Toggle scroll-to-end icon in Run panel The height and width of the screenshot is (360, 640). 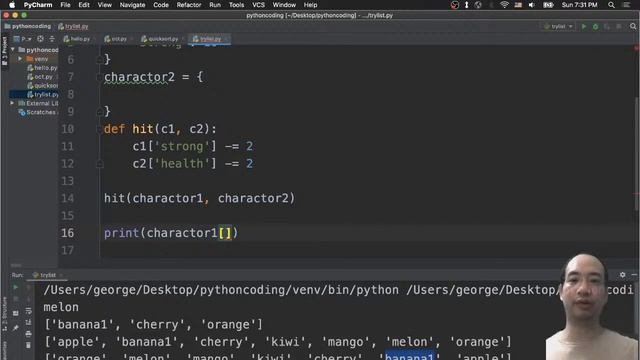(x=28, y=322)
